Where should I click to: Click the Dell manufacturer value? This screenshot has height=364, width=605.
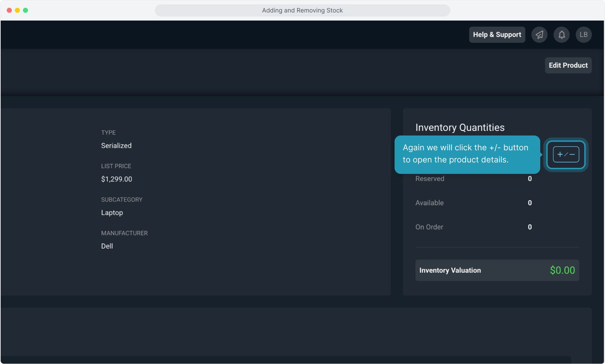(107, 246)
